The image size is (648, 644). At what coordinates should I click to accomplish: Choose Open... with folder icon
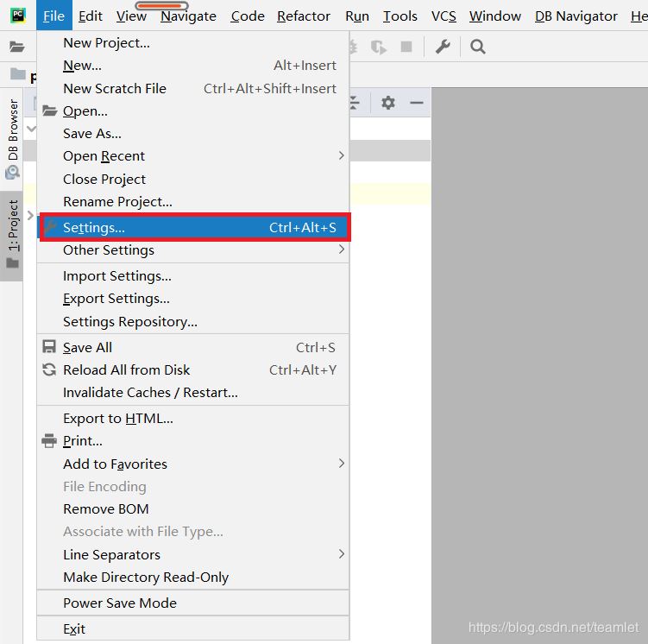[x=193, y=110]
